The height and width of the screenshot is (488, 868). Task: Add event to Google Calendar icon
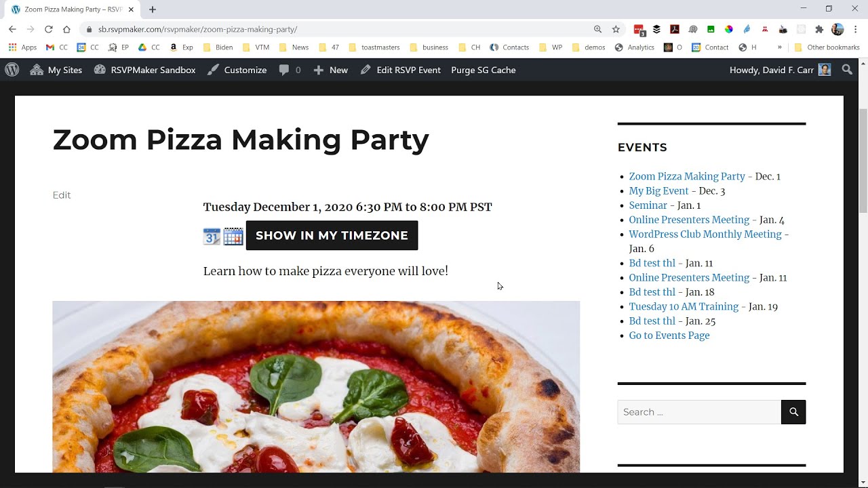[212, 236]
